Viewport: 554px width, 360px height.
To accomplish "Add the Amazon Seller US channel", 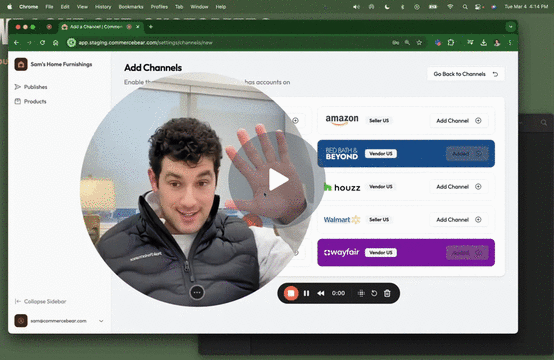I will pyautogui.click(x=459, y=120).
